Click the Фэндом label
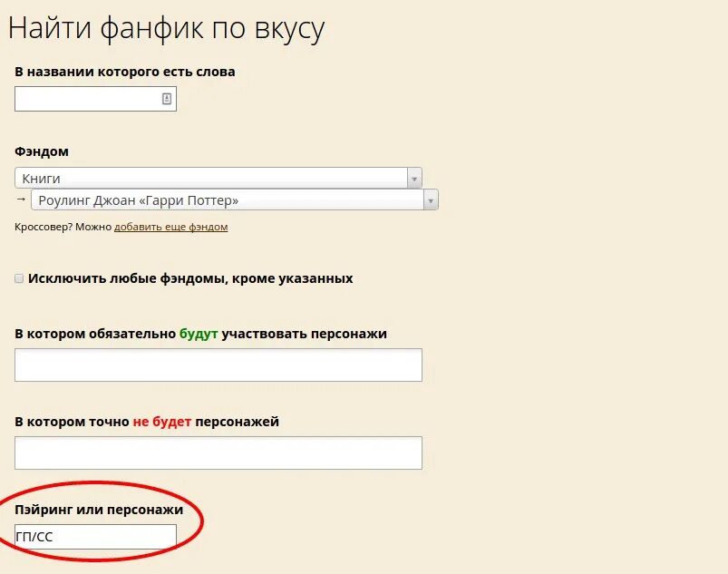The width and height of the screenshot is (728, 574). (x=42, y=151)
